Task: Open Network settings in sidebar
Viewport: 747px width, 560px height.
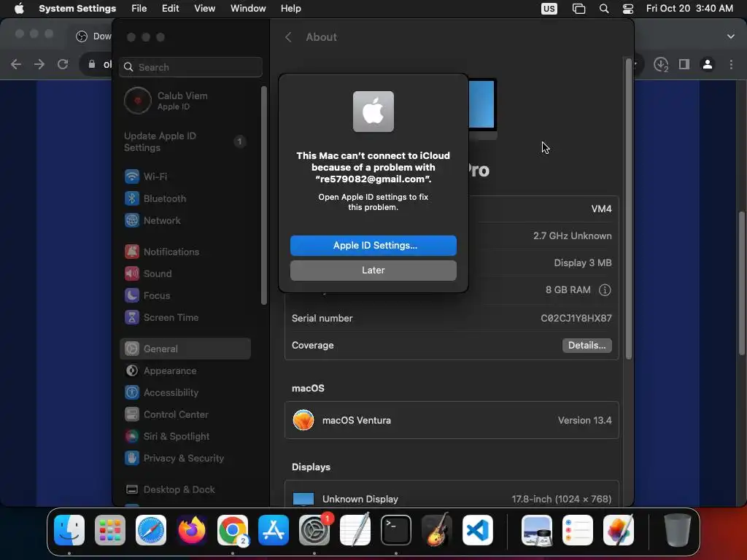Action: (185, 220)
